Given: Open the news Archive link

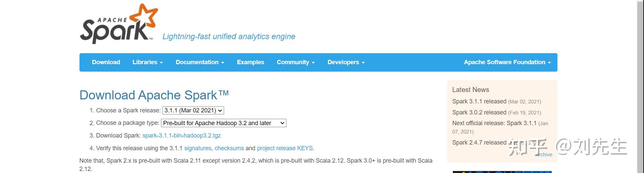Looking at the screenshot, I should [x=544, y=155].
